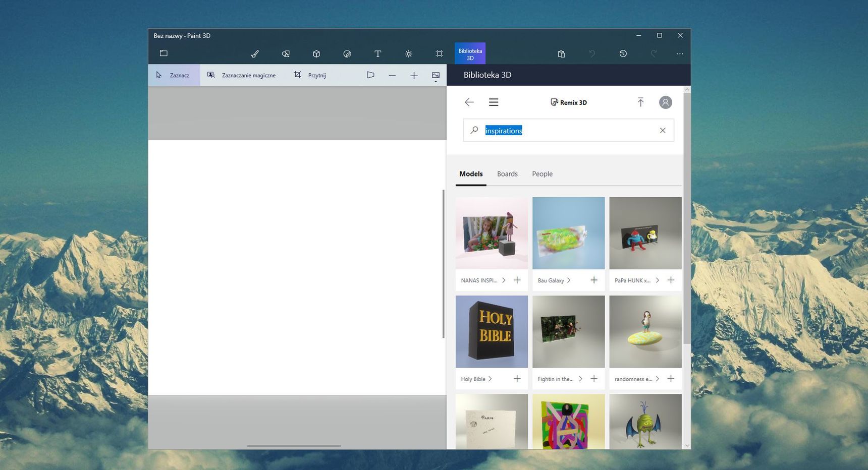Open the NANAS INSPI... model thumbnail
The image size is (868, 470).
[x=492, y=233]
